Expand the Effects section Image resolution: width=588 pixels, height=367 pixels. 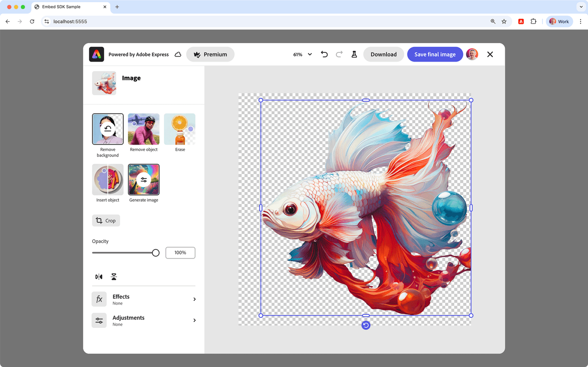pos(144,299)
